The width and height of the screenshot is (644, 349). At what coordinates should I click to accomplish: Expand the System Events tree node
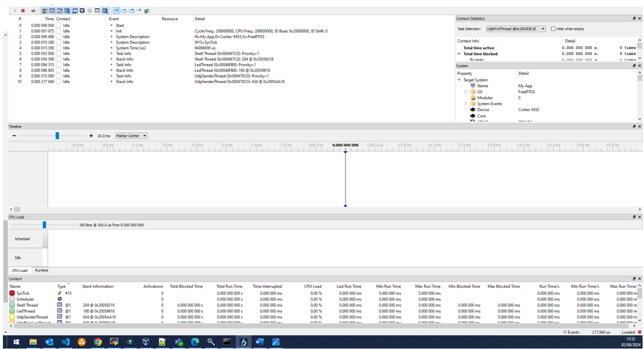point(466,104)
